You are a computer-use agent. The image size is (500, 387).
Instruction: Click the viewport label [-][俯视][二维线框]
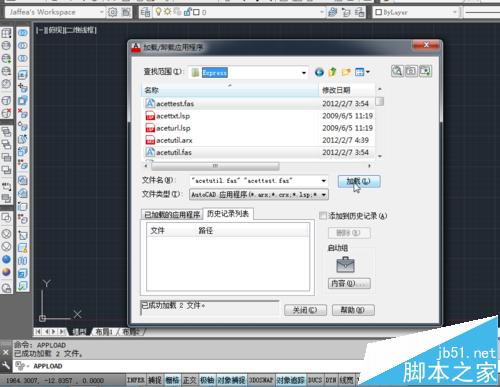(x=66, y=30)
